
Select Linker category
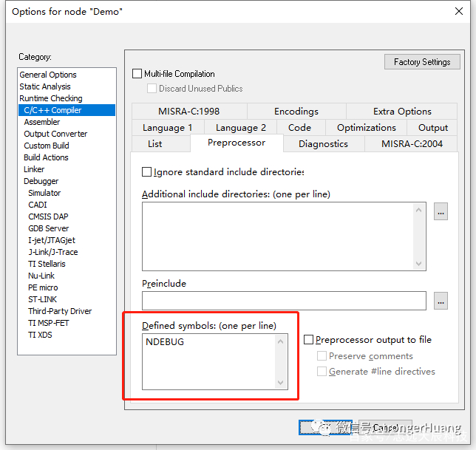click(x=67, y=169)
